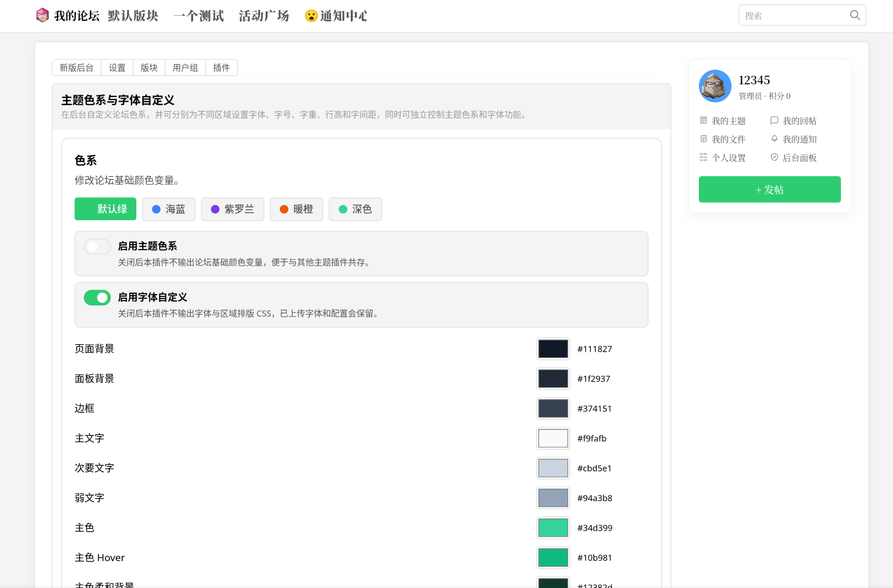This screenshot has height=588, width=893.
Task: Click the 搜索 search input field
Action: pos(802,15)
